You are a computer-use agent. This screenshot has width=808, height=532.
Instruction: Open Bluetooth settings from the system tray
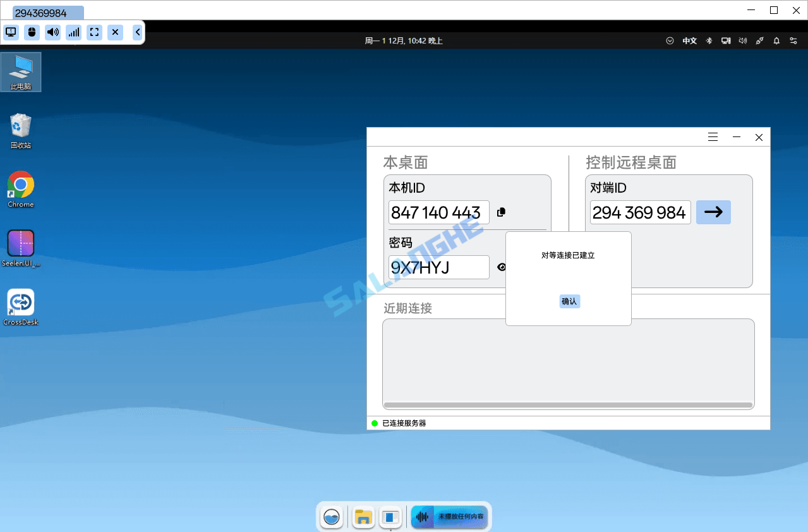point(708,40)
